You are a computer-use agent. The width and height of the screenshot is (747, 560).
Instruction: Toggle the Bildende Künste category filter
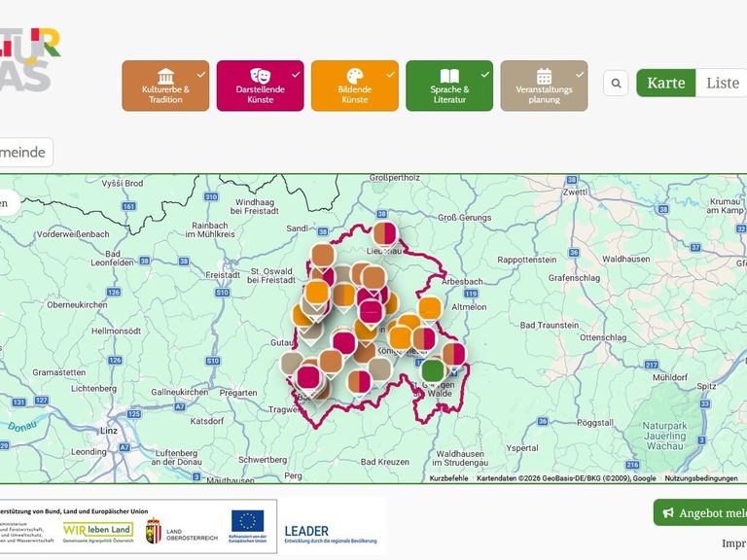tap(354, 86)
